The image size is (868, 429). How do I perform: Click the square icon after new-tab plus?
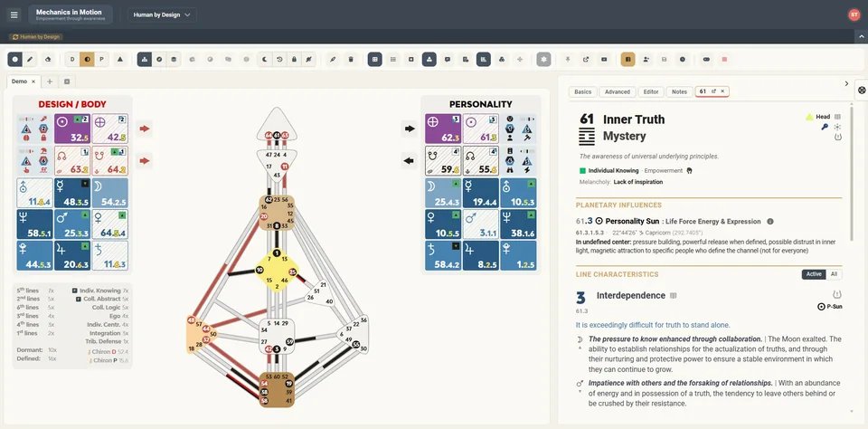pyautogui.click(x=67, y=81)
